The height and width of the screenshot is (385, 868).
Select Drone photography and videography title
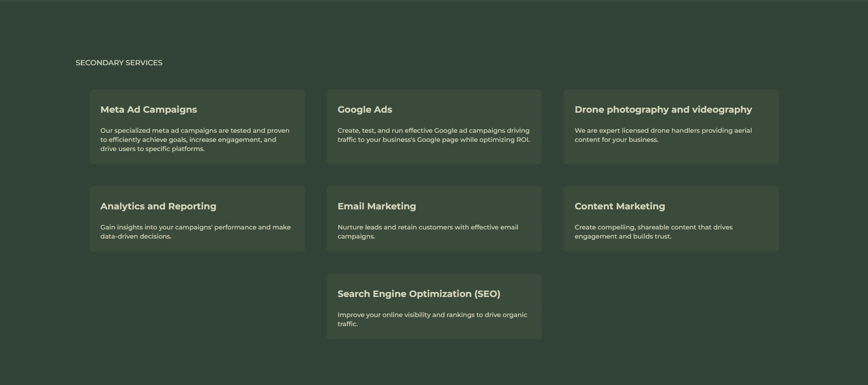click(663, 109)
